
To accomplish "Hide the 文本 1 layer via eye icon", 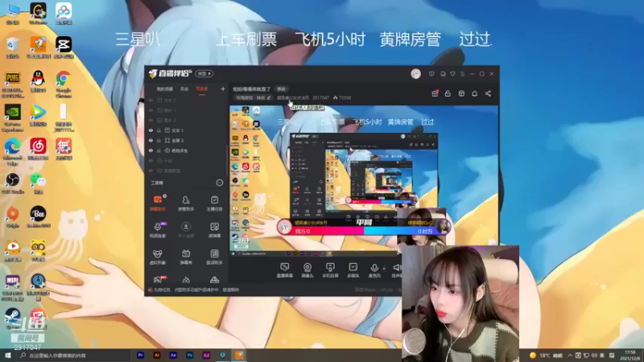I will 151,130.
